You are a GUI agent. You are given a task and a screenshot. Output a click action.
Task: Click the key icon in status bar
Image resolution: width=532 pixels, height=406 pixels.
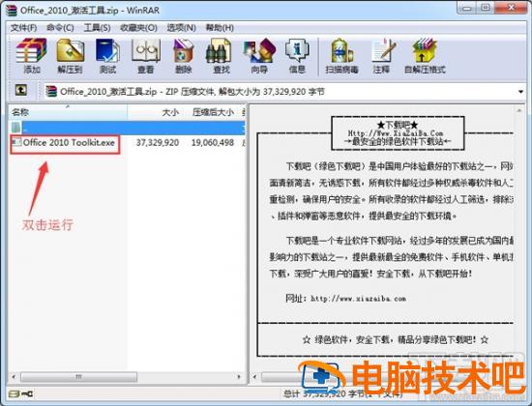coord(27,393)
